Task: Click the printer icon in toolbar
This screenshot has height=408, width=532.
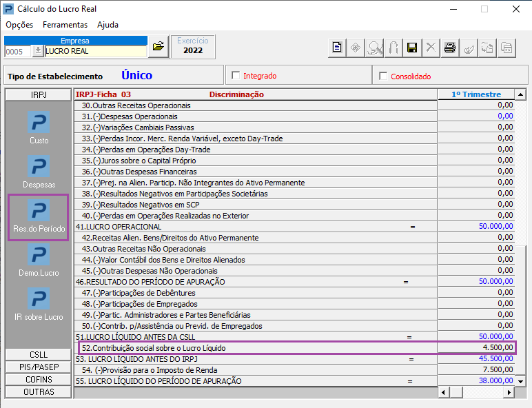Action: (450, 48)
